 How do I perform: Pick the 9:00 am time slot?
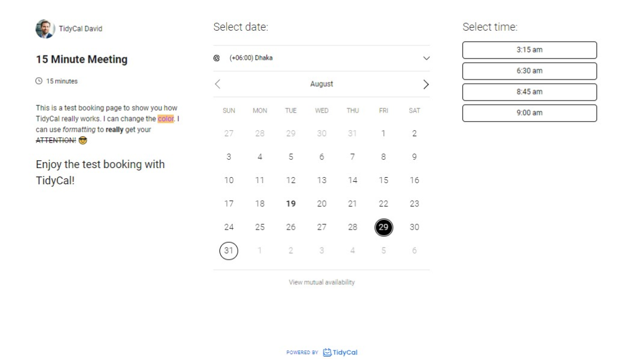coord(529,113)
